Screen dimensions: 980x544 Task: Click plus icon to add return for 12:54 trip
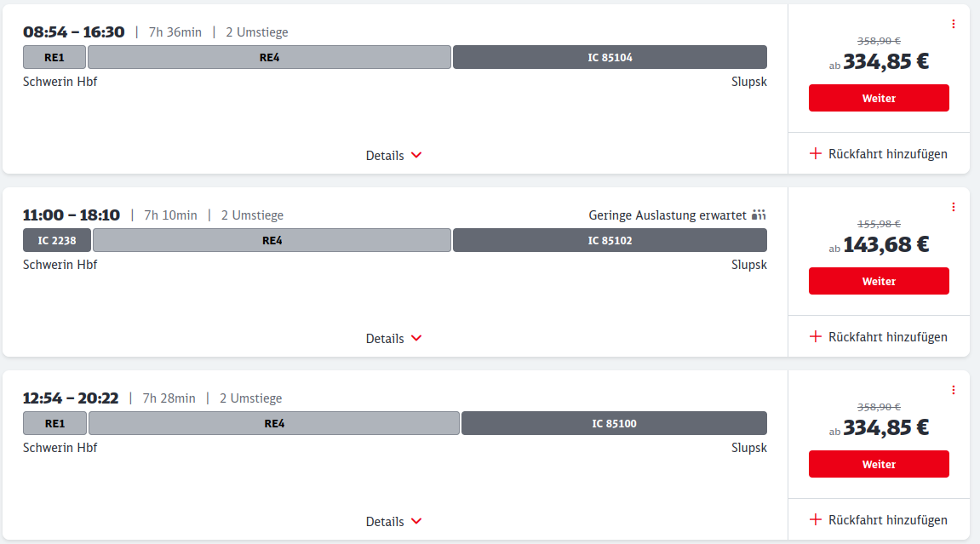point(815,519)
